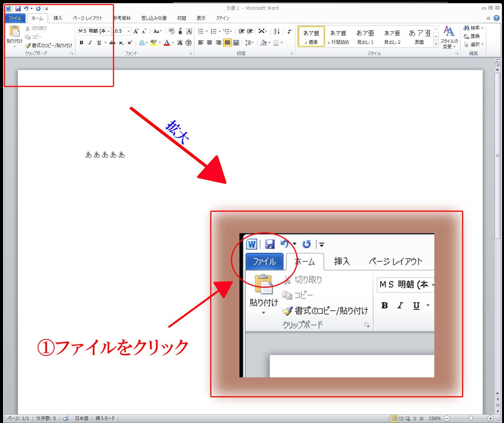504x423 pixels.
Task: Open the line spacing dropdown
Action: [x=249, y=43]
